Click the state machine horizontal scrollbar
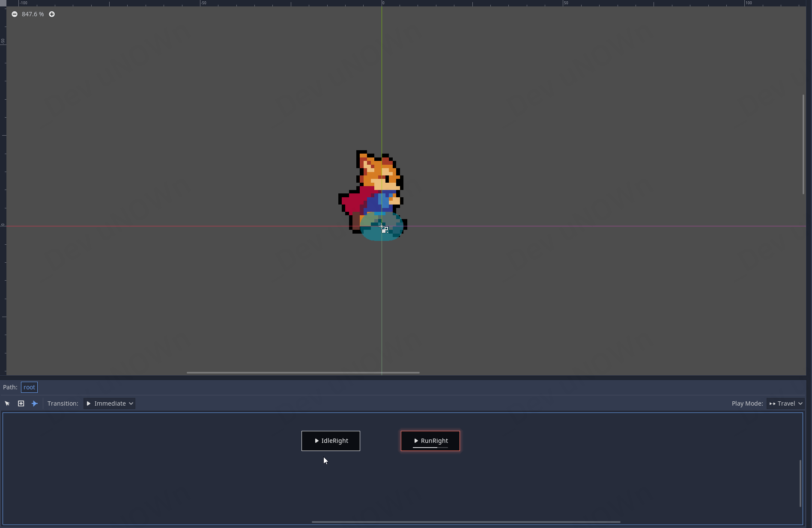The height and width of the screenshot is (528, 812). pos(466,522)
